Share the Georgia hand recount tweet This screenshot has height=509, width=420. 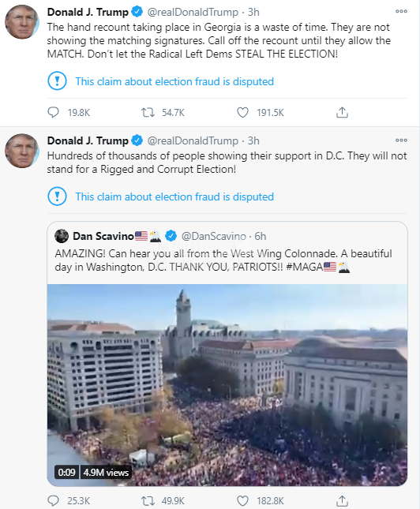pos(342,112)
